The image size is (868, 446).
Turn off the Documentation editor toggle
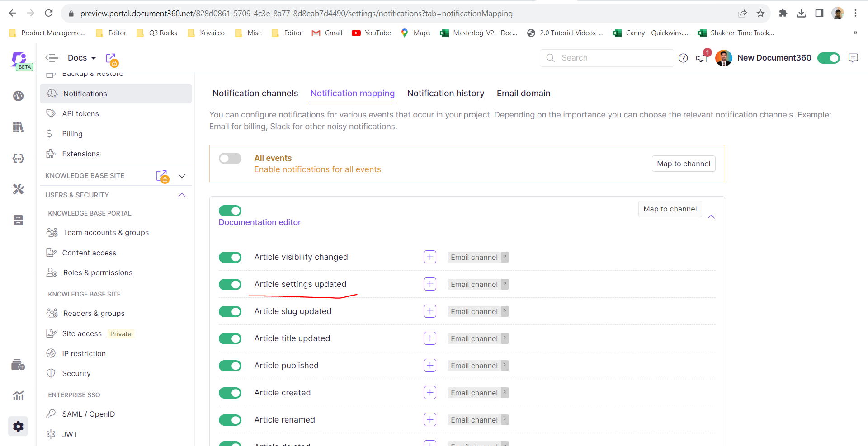[x=230, y=211]
